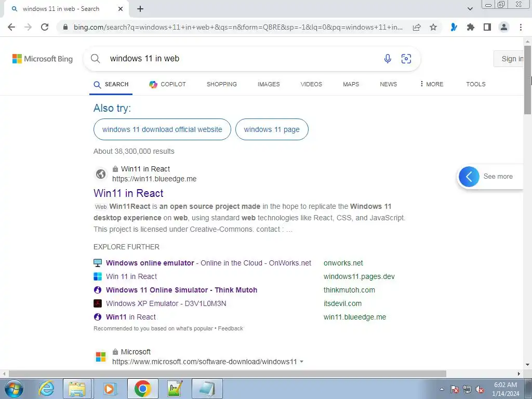Open 'Windows 11 Online Simulator - Think Mutoh'
532x399 pixels.
click(181, 290)
